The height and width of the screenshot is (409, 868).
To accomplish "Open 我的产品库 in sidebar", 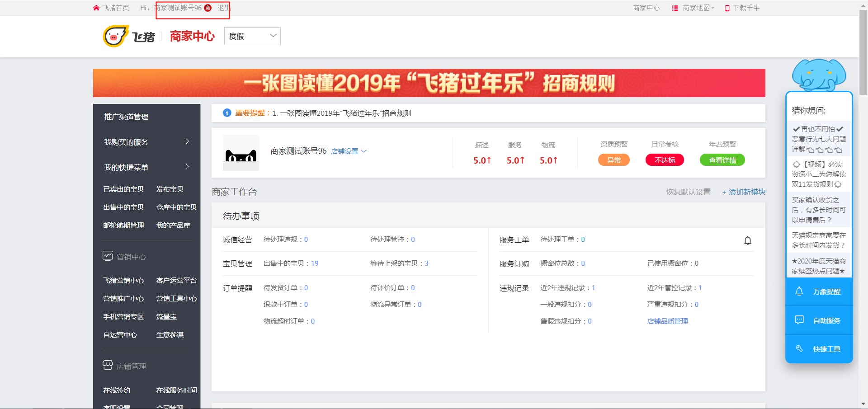I will pyautogui.click(x=173, y=225).
